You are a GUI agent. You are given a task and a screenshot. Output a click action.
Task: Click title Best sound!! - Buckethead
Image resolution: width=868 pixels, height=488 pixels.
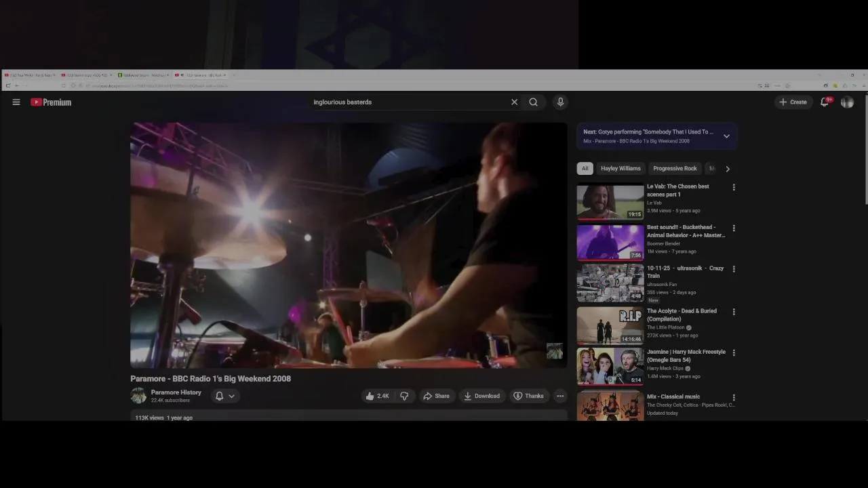[x=686, y=231]
